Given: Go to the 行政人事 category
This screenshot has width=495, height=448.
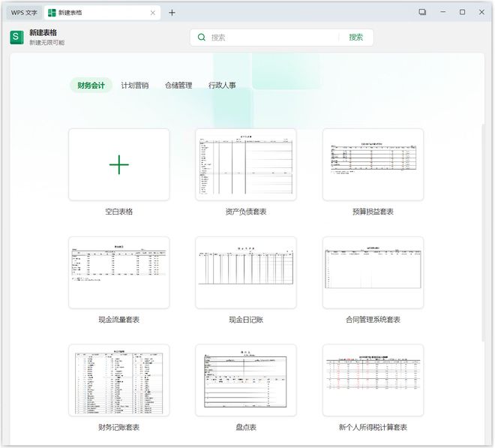Looking at the screenshot, I should tap(222, 86).
